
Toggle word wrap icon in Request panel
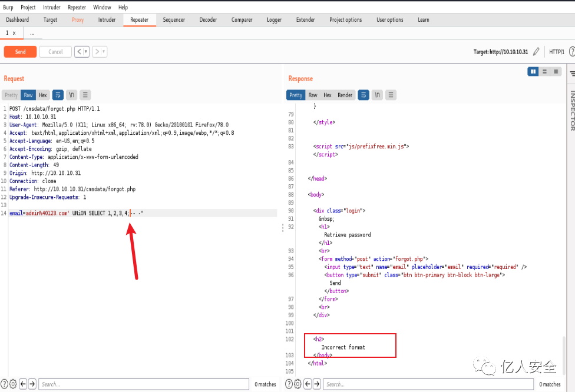point(58,95)
